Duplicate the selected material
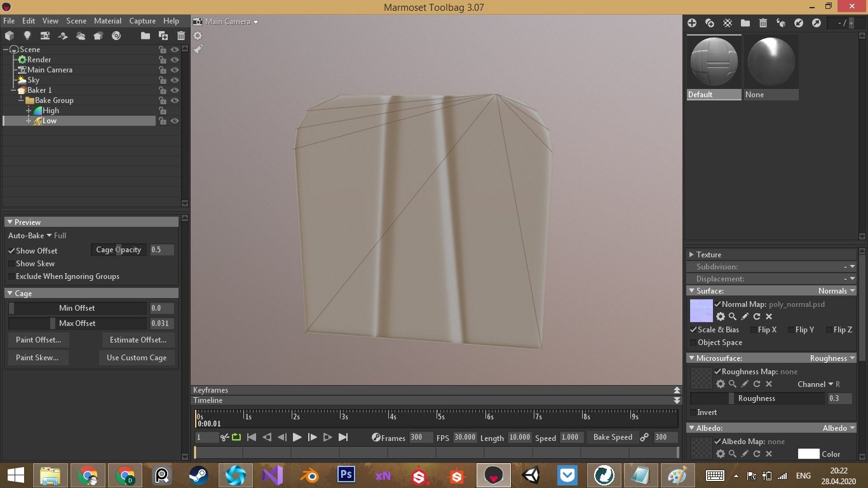Image resolution: width=868 pixels, height=488 pixels. click(710, 23)
